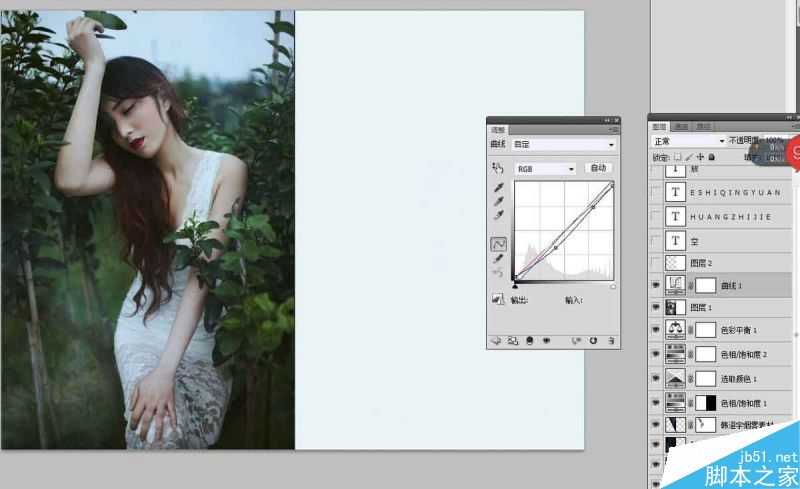Hide the 曲线 1 curves layer
Viewport: 800px width, 489px height.
point(655,285)
